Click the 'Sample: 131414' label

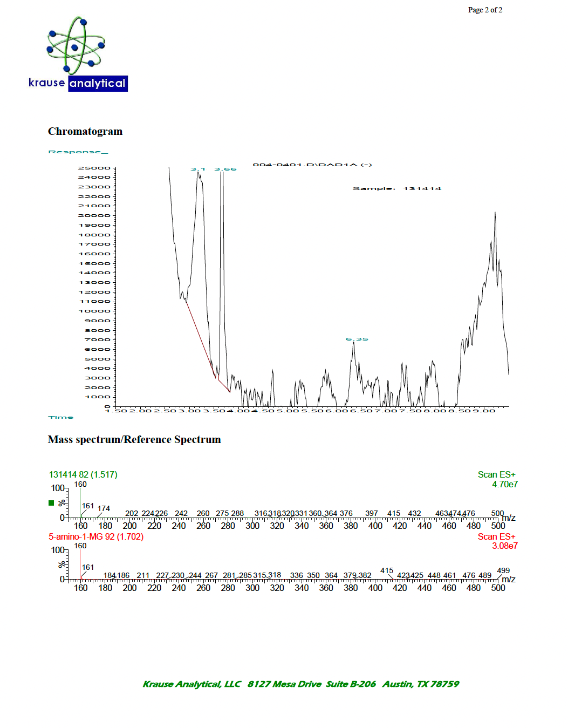click(x=396, y=189)
